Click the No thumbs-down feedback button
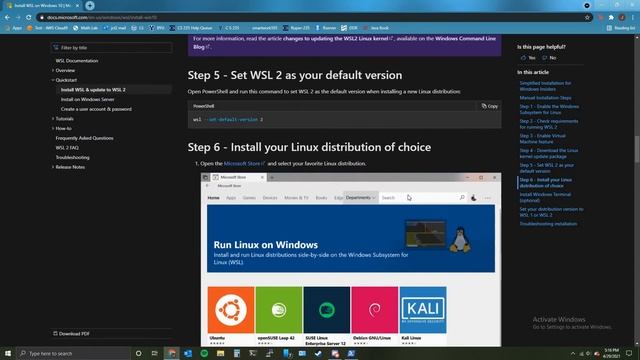 549,58
